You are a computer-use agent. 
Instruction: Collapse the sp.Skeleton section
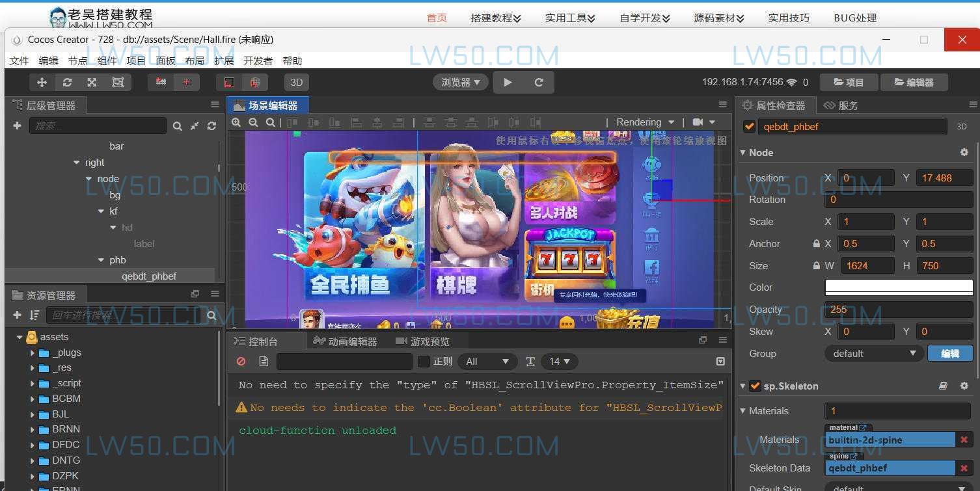tap(743, 386)
